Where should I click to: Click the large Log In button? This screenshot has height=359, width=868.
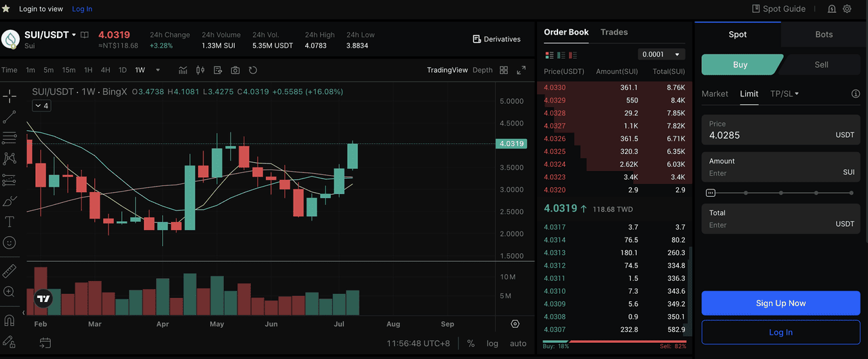tap(781, 332)
